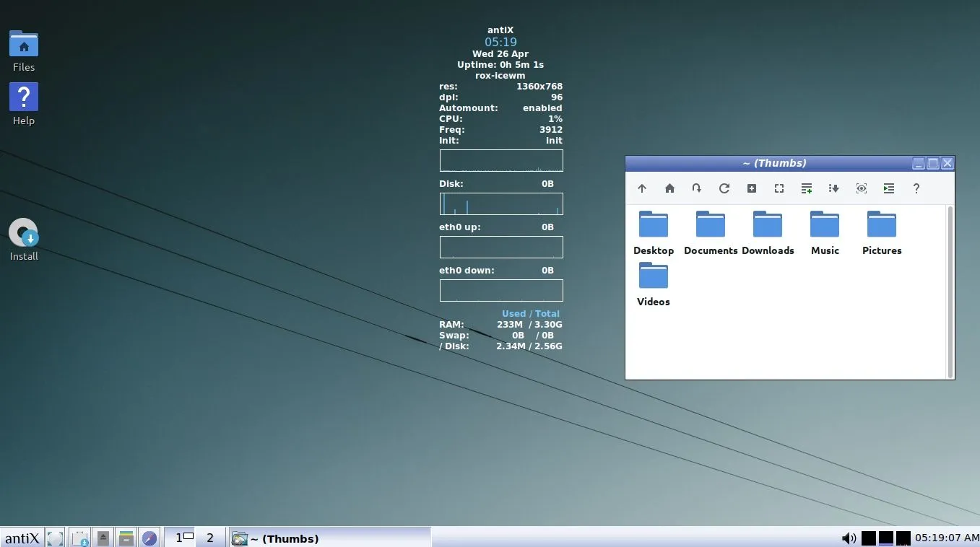The height and width of the screenshot is (547, 980).
Task: Mute the volume from the system tray
Action: (849, 538)
